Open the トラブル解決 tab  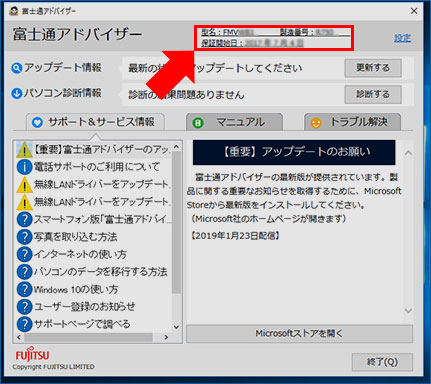point(352,122)
